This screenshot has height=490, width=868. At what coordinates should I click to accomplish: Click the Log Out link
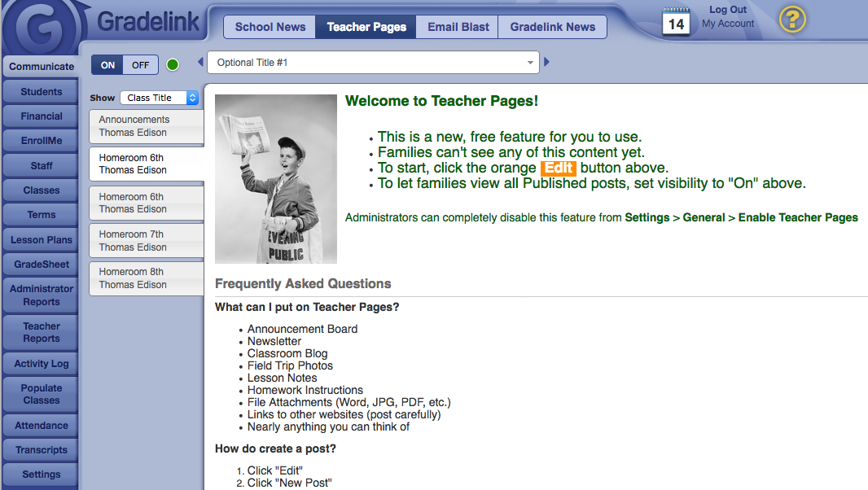pos(728,10)
